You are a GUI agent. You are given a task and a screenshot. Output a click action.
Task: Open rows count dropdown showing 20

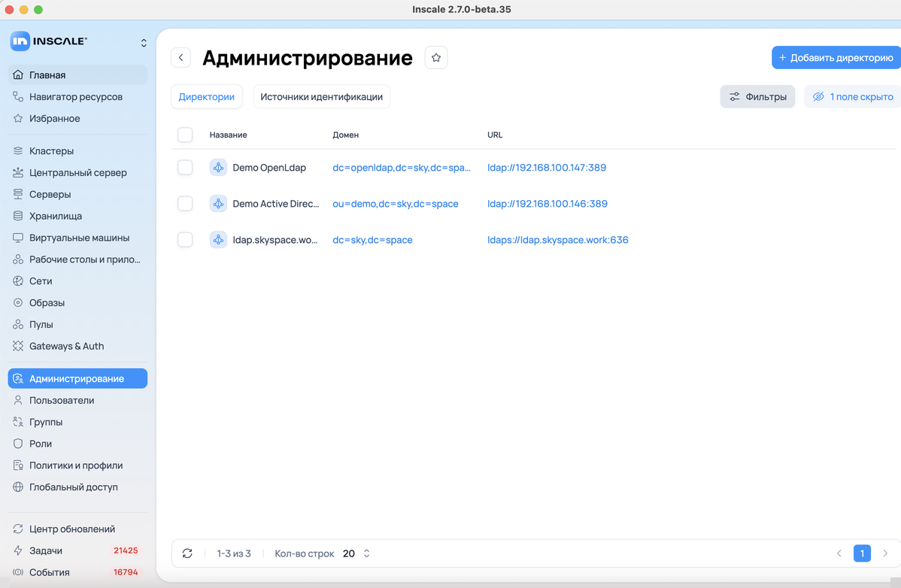click(x=356, y=553)
